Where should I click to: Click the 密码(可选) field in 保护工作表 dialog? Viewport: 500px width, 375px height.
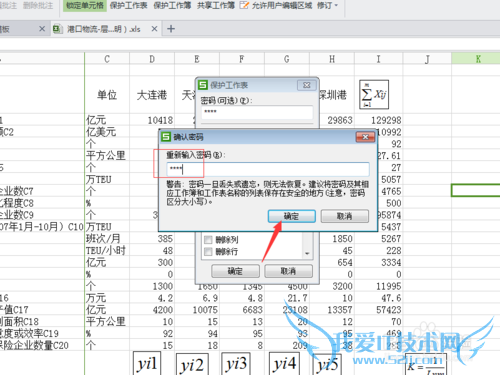(x=257, y=112)
